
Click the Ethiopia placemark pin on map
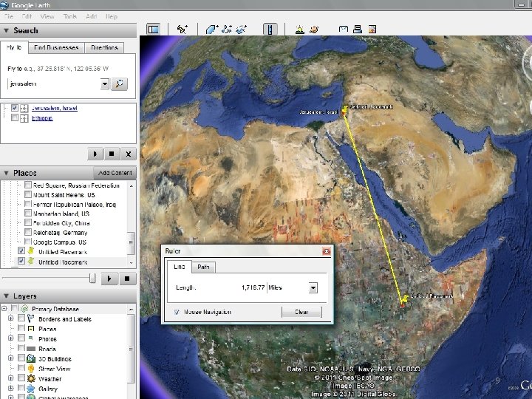pyautogui.click(x=404, y=299)
